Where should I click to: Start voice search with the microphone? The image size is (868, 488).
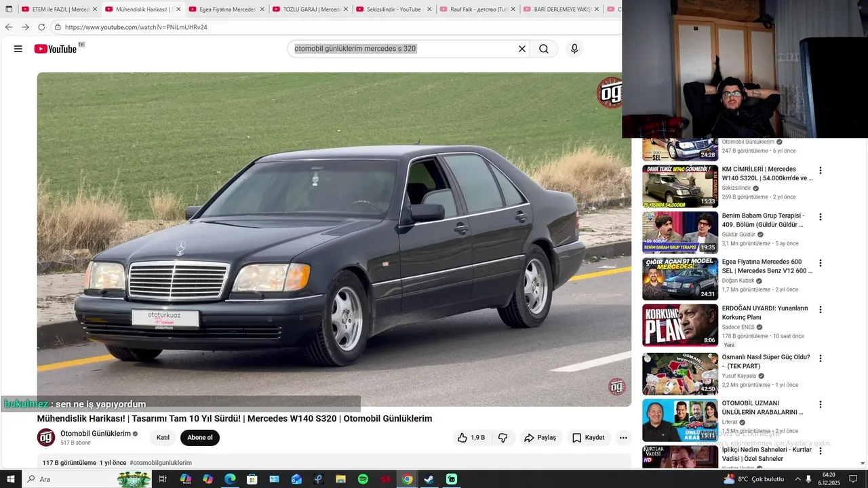(574, 49)
